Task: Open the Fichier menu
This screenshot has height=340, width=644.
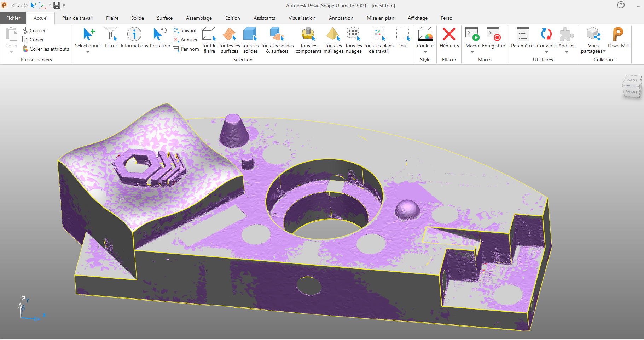Action: click(13, 18)
